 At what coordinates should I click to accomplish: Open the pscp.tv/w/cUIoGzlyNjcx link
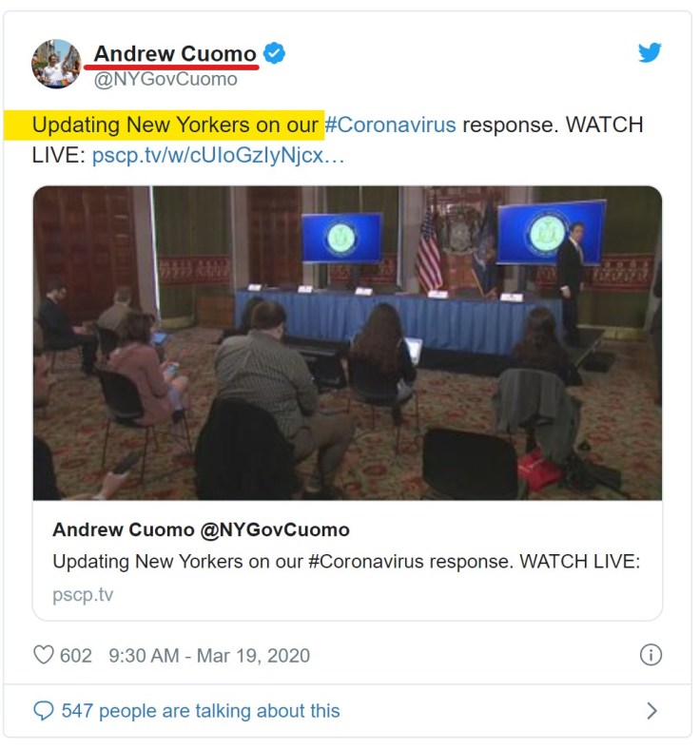218,155
